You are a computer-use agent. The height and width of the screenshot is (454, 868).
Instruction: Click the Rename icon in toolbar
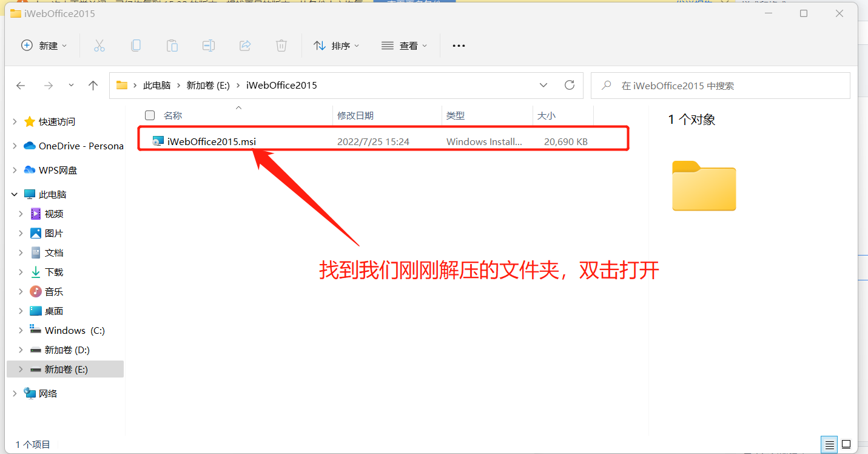(209, 46)
